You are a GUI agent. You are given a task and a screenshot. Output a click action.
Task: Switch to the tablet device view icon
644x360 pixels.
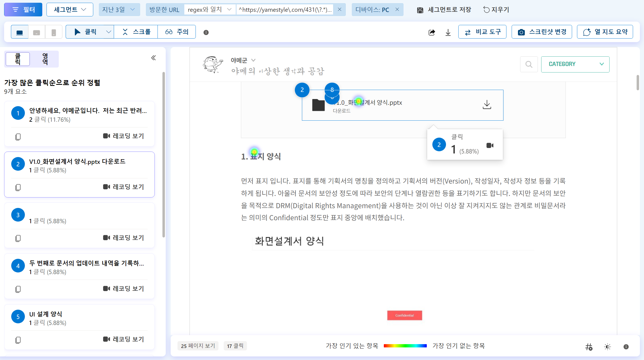point(36,32)
